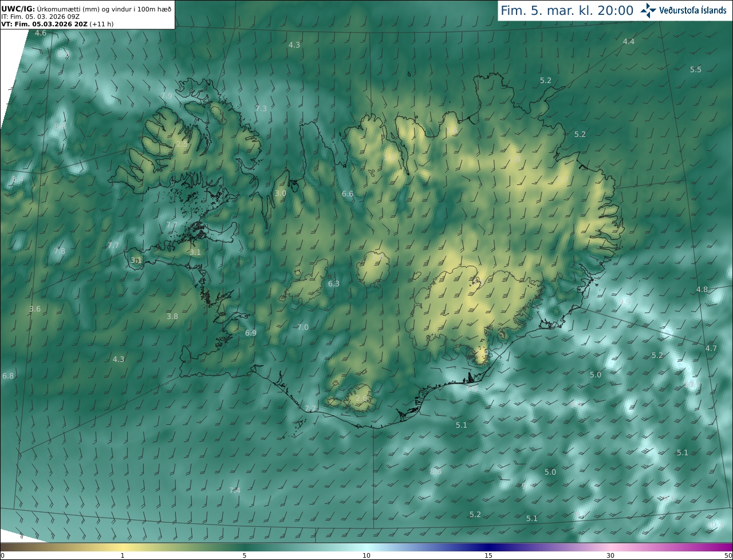Click the '7.4' value on the map

pos(235,490)
